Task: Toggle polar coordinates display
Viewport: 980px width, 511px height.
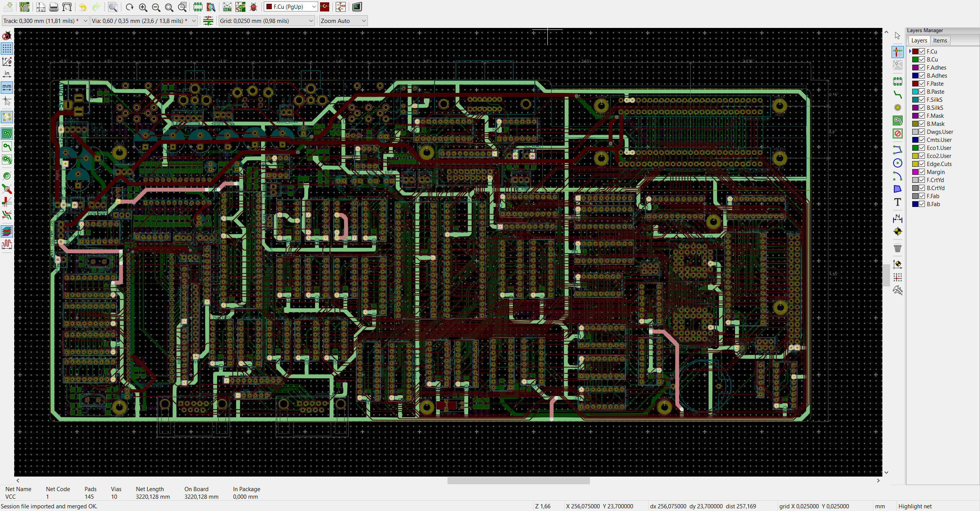Action: point(7,61)
